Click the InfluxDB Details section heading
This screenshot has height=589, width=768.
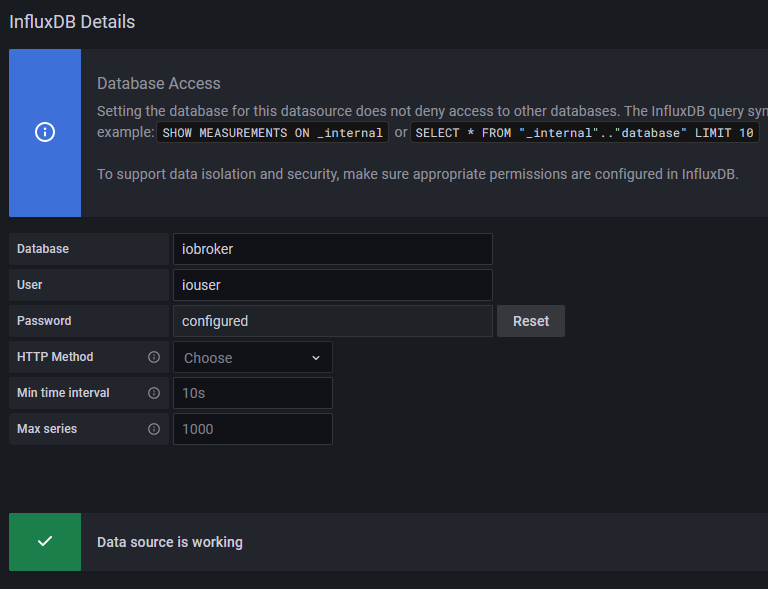[x=72, y=21]
